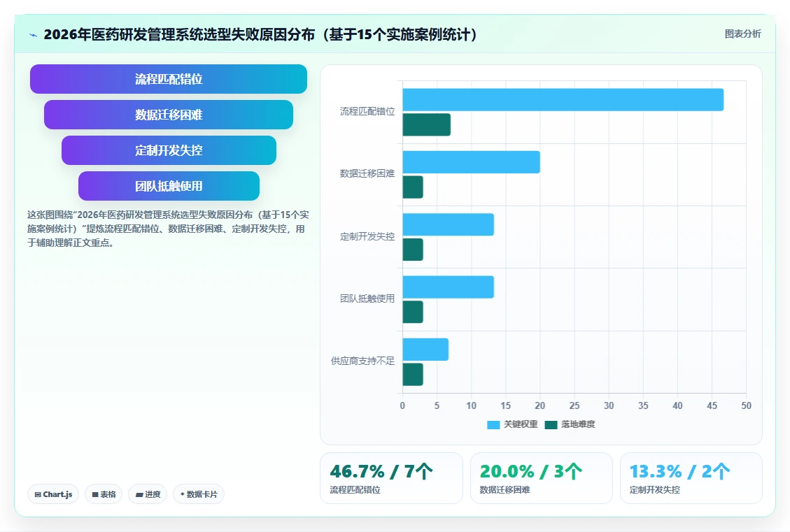Select the 数据迁移困难 funnel stage
Viewport: 790px width, 532px height.
point(168,115)
